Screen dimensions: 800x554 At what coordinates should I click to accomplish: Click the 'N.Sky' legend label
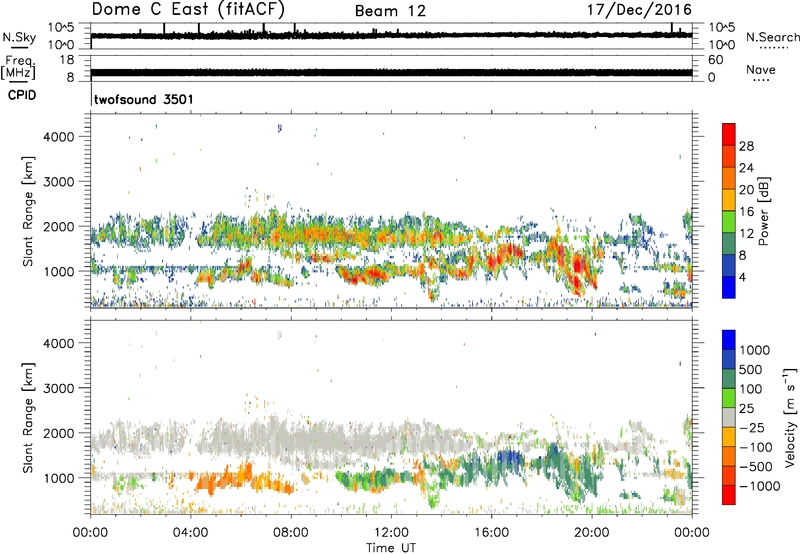[19, 37]
